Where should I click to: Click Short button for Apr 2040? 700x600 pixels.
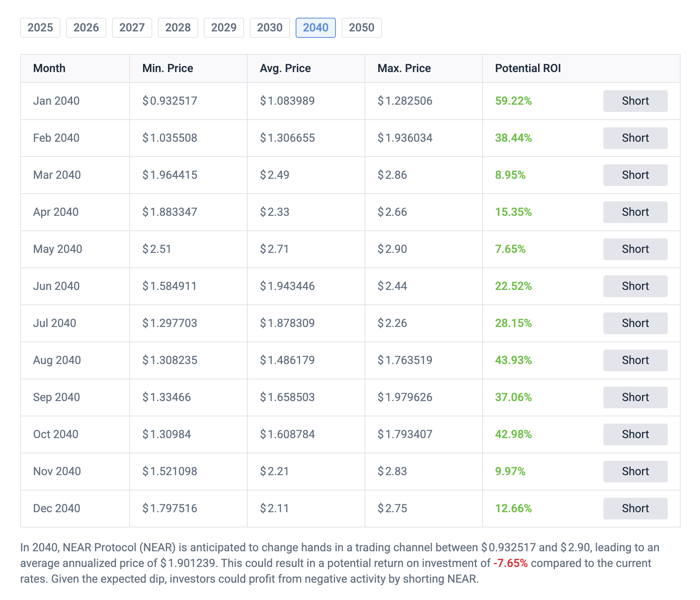(635, 212)
